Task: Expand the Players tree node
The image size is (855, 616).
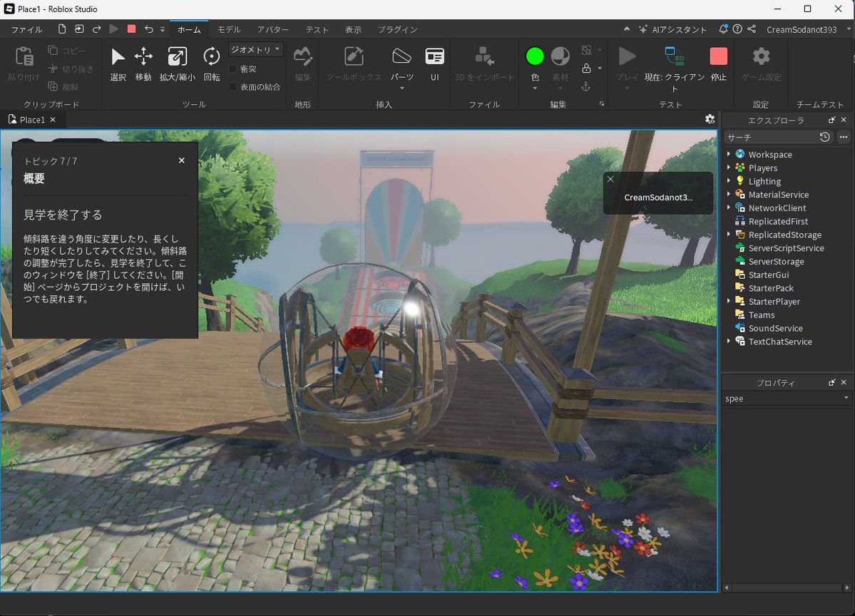Action: click(x=729, y=168)
